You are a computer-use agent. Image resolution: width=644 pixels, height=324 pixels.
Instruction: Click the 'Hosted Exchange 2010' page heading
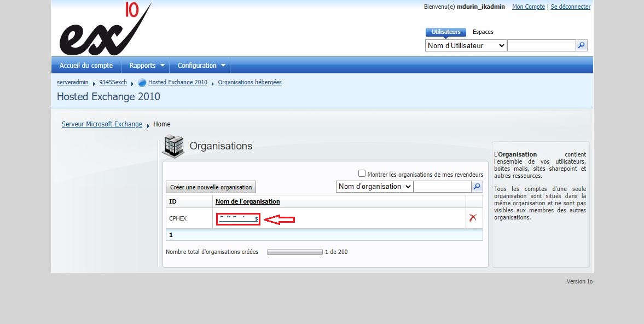coord(108,96)
